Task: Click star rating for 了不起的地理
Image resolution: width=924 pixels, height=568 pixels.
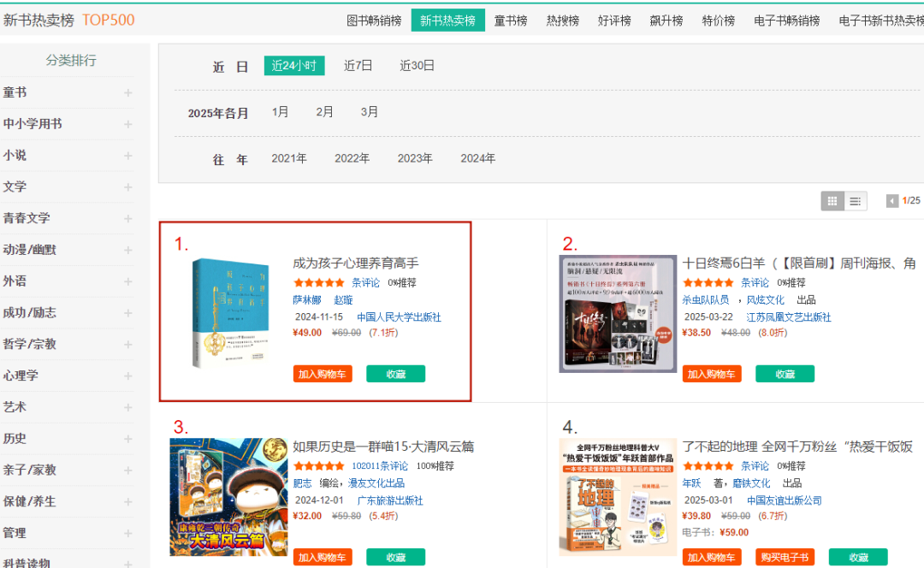Action: click(x=708, y=466)
